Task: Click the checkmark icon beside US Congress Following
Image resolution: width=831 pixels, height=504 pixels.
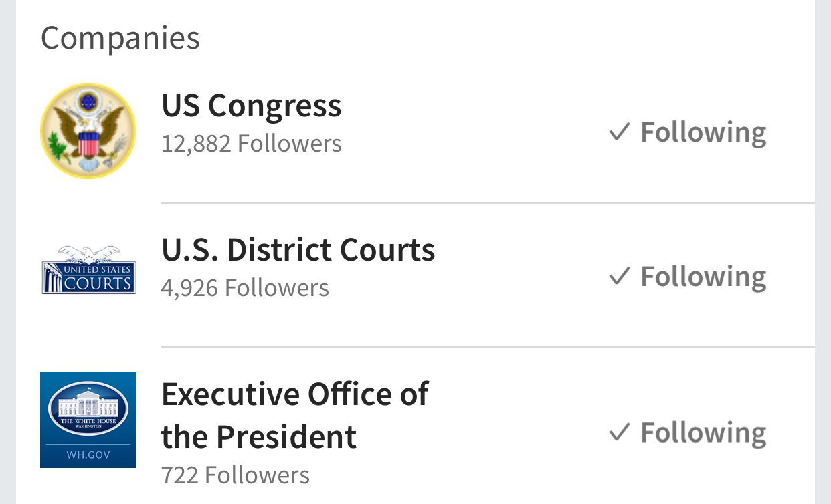Action: pyautogui.click(x=620, y=132)
